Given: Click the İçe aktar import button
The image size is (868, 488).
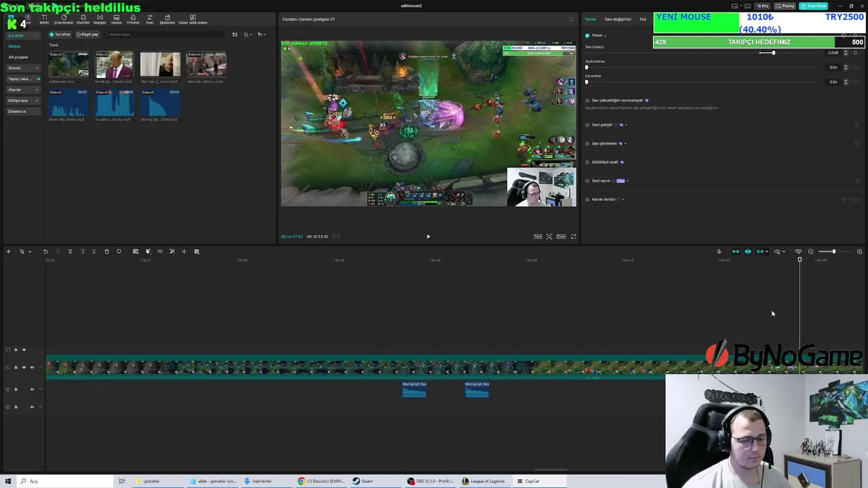Looking at the screenshot, I should (60, 35).
